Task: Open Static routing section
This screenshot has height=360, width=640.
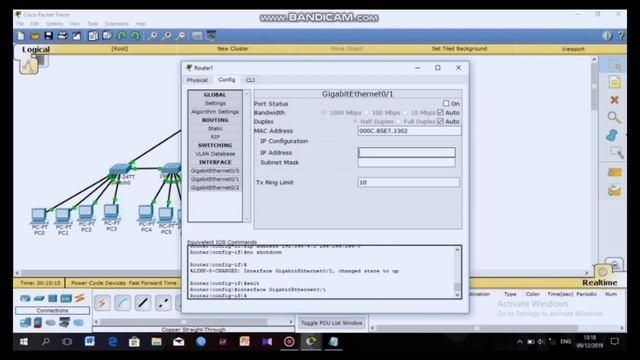Action: (215, 128)
